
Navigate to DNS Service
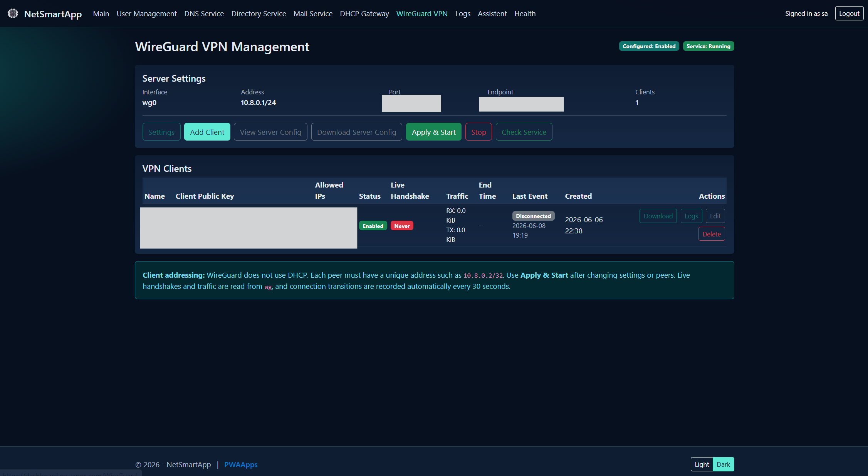pos(204,13)
